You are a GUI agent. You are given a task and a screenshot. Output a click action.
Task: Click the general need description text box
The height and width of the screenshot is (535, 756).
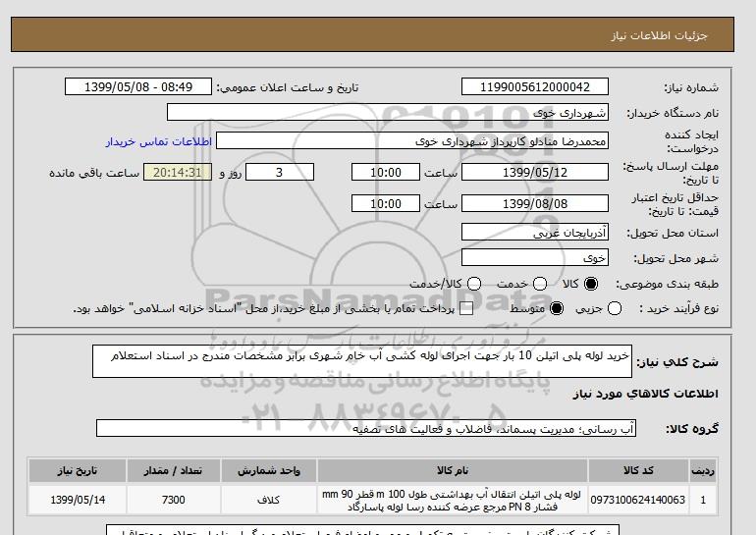tap(362, 361)
